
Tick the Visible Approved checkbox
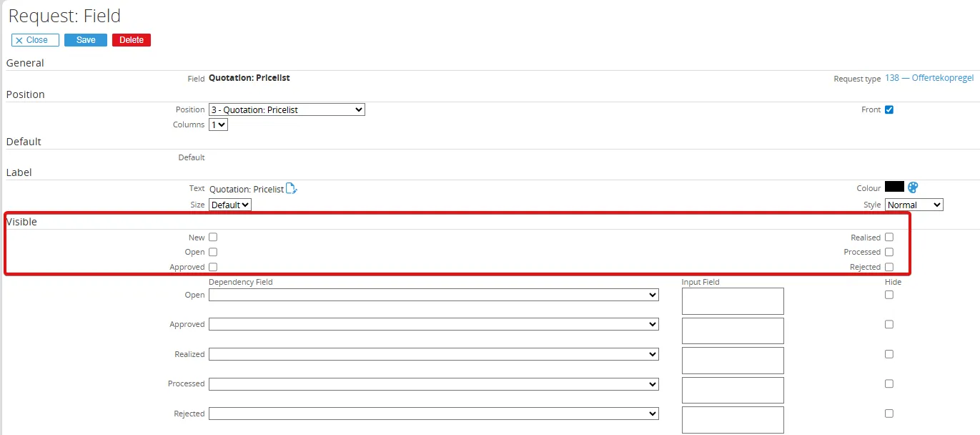(213, 267)
